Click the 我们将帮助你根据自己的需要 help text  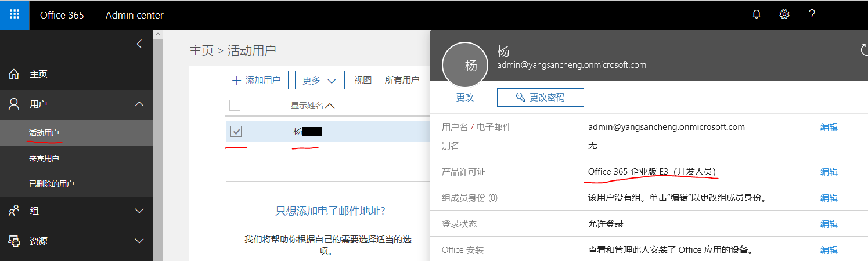pyautogui.click(x=328, y=245)
